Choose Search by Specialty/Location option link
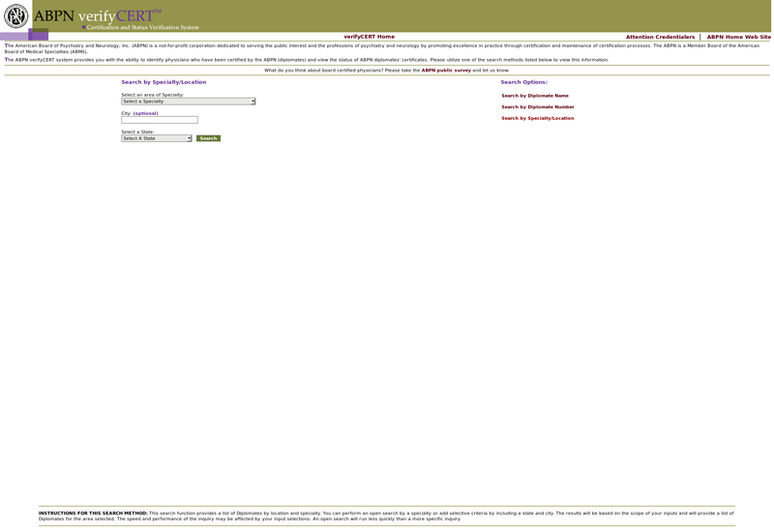 click(x=538, y=118)
